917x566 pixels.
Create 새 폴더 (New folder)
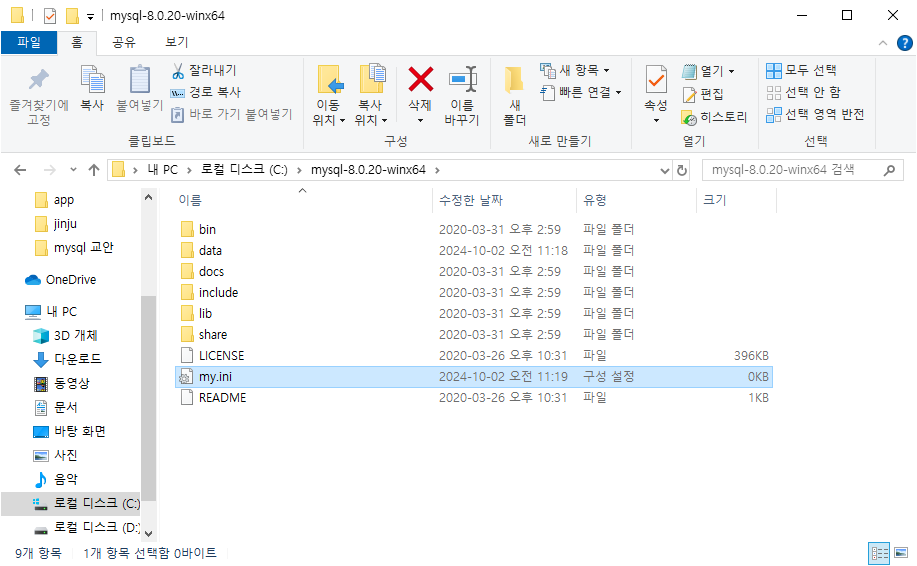pos(515,95)
